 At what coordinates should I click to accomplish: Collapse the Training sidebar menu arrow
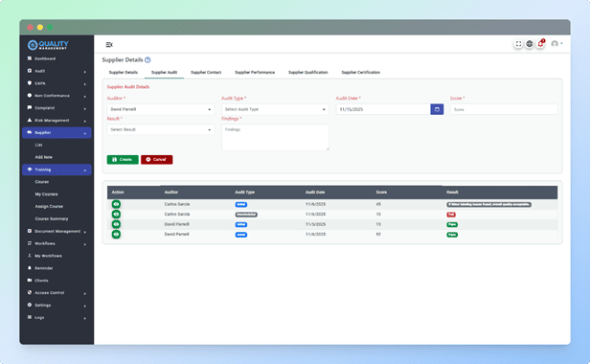point(85,171)
